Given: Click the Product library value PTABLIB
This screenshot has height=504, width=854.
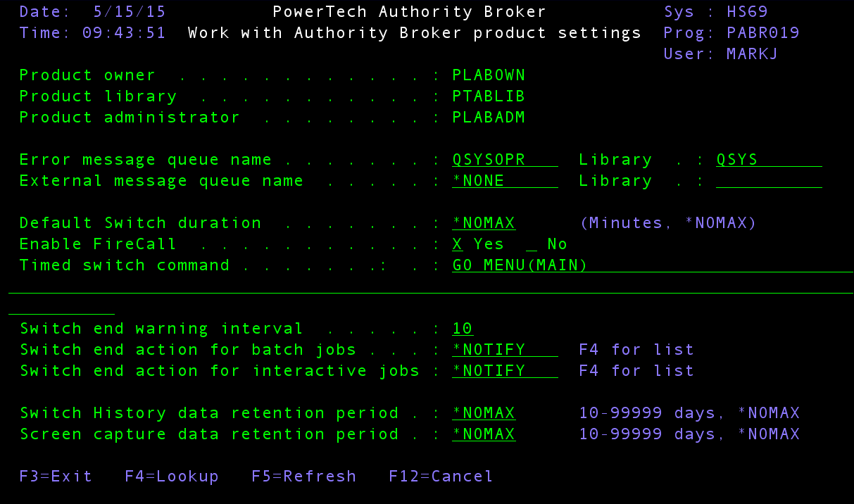Looking at the screenshot, I should coord(489,96).
